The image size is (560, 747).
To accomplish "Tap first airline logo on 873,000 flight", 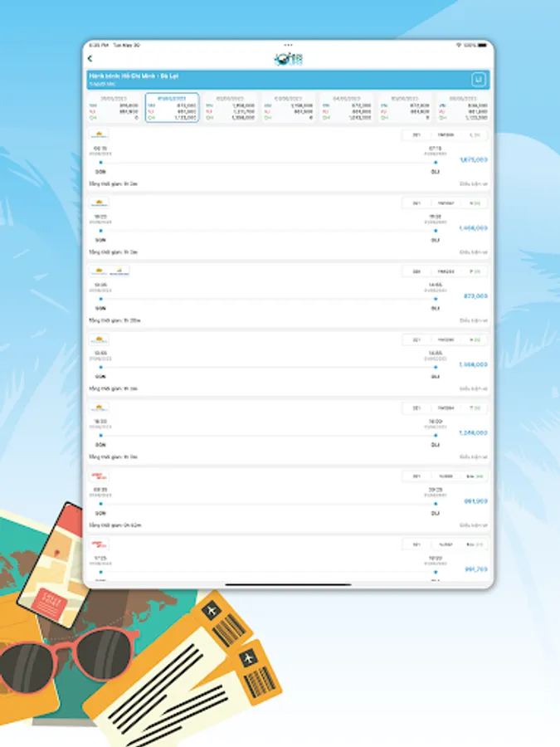I will point(99,271).
